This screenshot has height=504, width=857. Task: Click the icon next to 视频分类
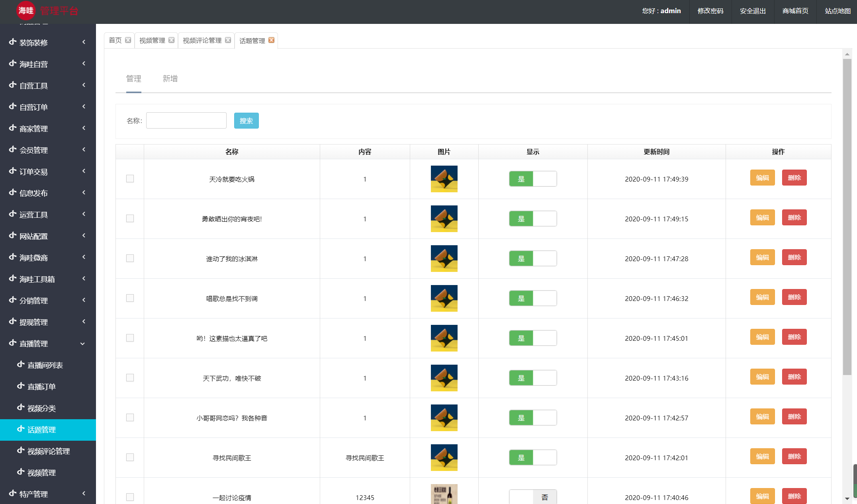point(21,408)
